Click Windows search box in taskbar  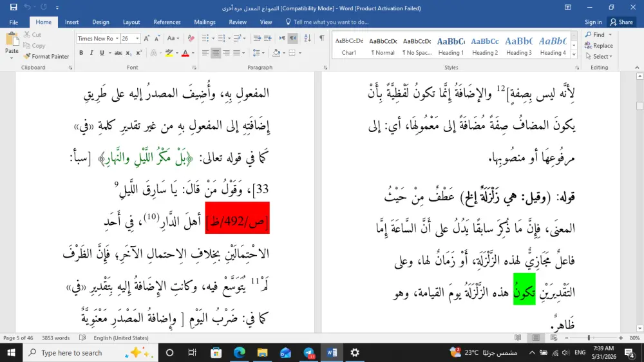click(90, 352)
